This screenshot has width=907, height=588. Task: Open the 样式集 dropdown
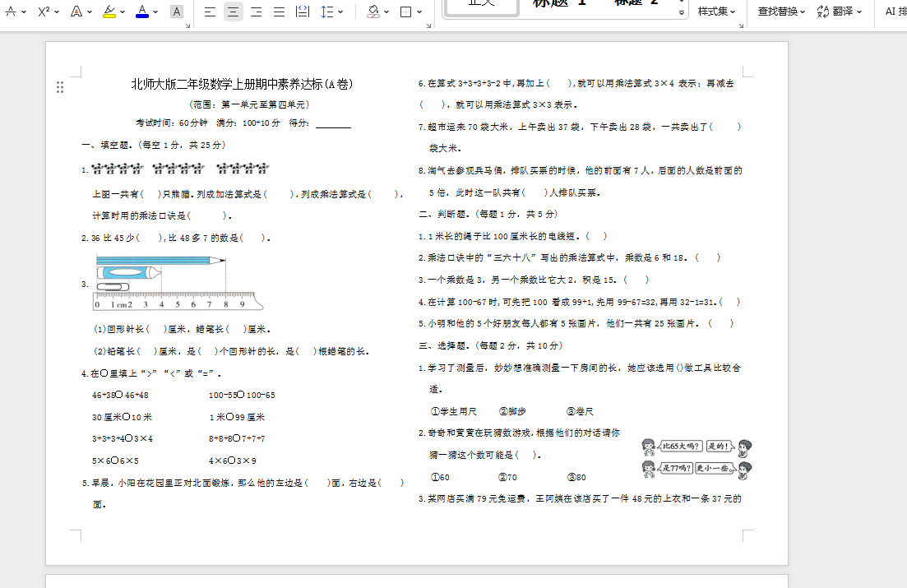[717, 12]
